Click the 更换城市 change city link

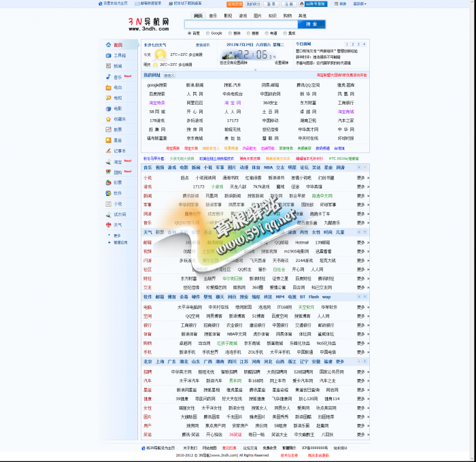(x=203, y=45)
